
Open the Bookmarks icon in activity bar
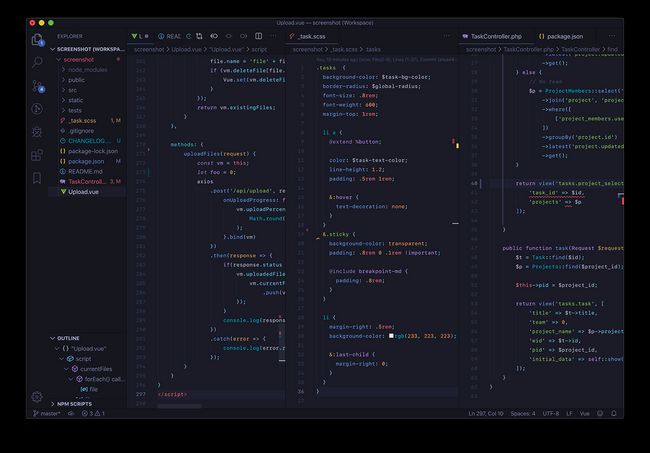(x=38, y=177)
